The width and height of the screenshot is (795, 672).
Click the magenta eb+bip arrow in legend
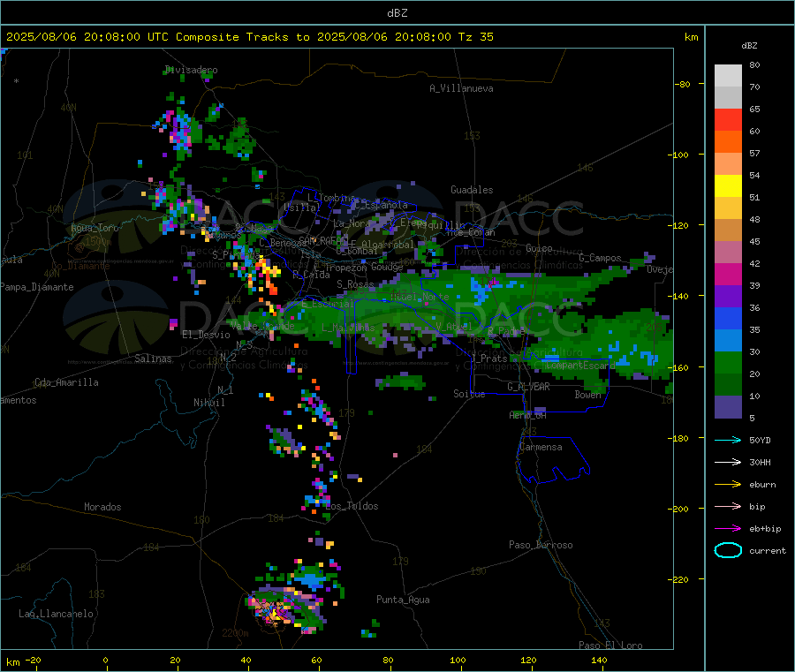point(728,529)
